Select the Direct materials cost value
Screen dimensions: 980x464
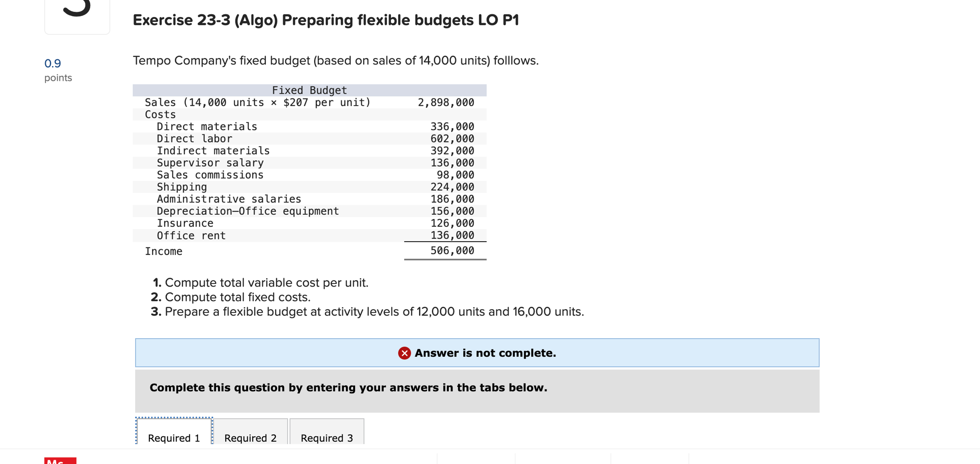coord(453,126)
